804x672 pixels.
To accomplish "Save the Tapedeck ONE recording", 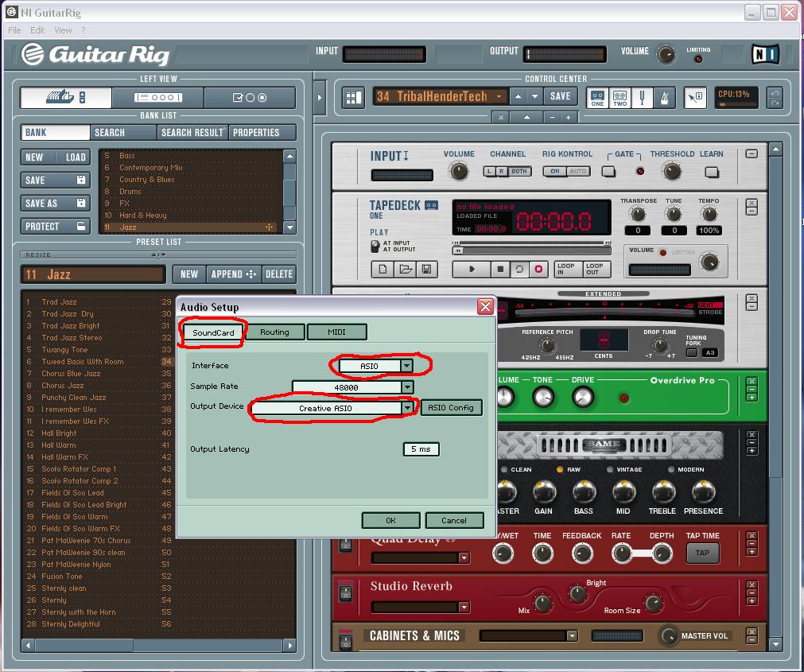I will click(426, 269).
